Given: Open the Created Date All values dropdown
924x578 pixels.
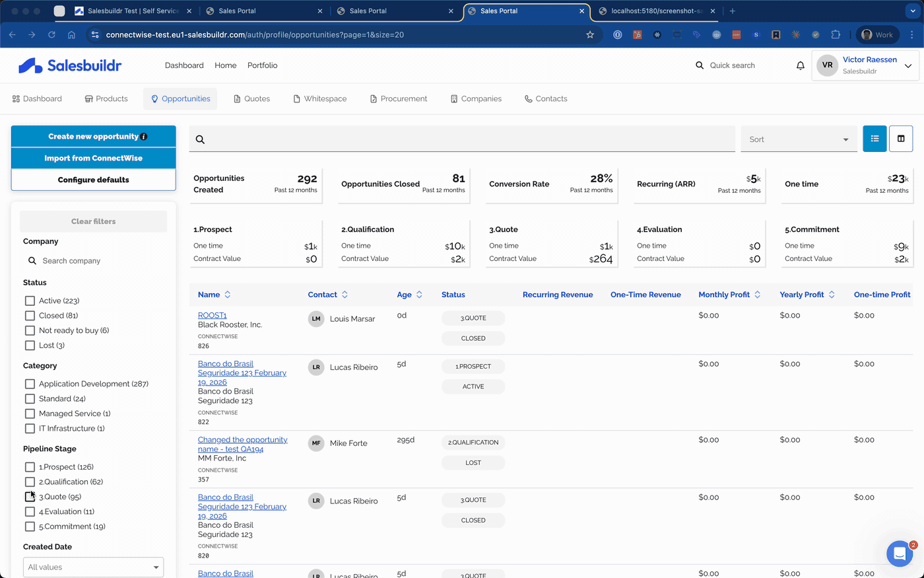Looking at the screenshot, I should click(93, 567).
